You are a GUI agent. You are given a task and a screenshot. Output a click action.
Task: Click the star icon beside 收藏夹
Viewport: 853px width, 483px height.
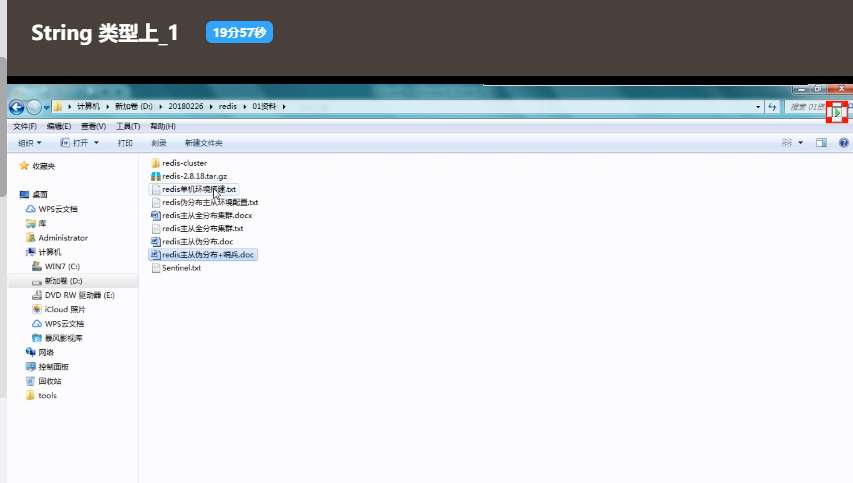pyautogui.click(x=24, y=166)
